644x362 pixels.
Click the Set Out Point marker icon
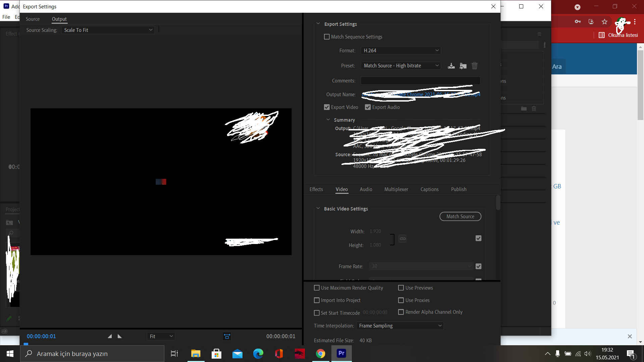pos(120,336)
